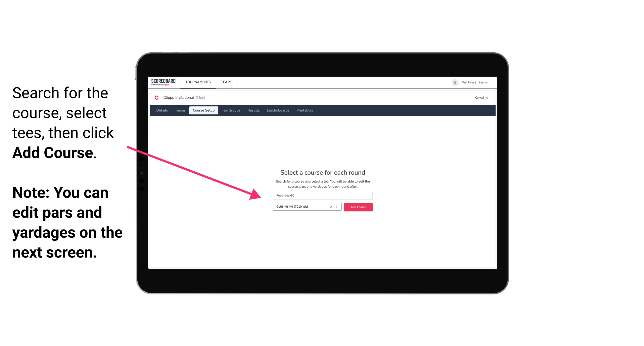Image resolution: width=644 pixels, height=346 pixels.
Task: Switch to the Details tab
Action: (x=161, y=110)
